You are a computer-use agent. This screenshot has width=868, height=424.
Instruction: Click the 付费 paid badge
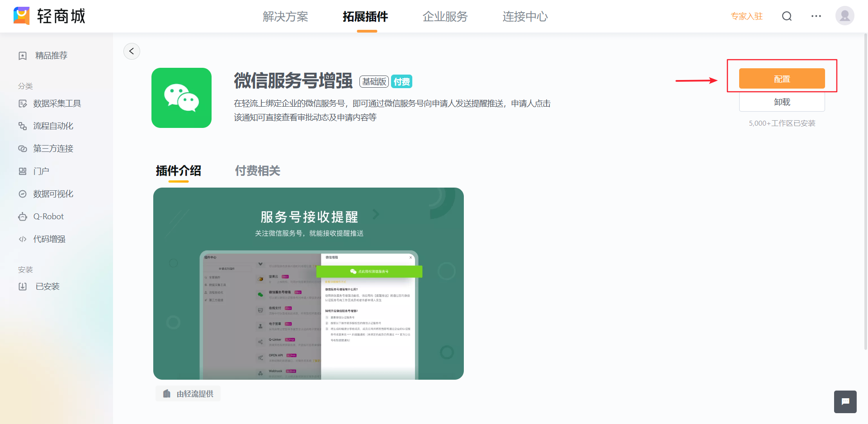[401, 81]
